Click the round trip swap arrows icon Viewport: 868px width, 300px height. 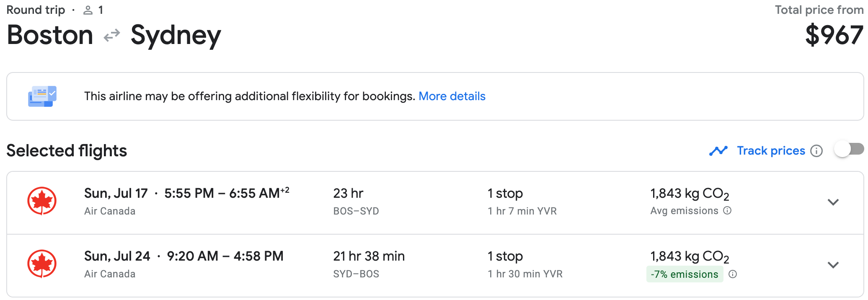(x=112, y=36)
